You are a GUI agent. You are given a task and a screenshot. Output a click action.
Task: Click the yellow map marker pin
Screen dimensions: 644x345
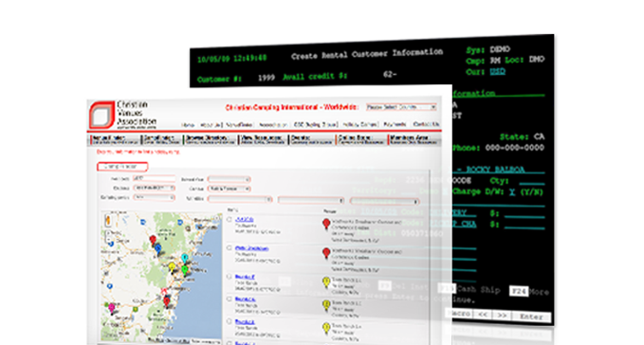pyautogui.click(x=172, y=267)
